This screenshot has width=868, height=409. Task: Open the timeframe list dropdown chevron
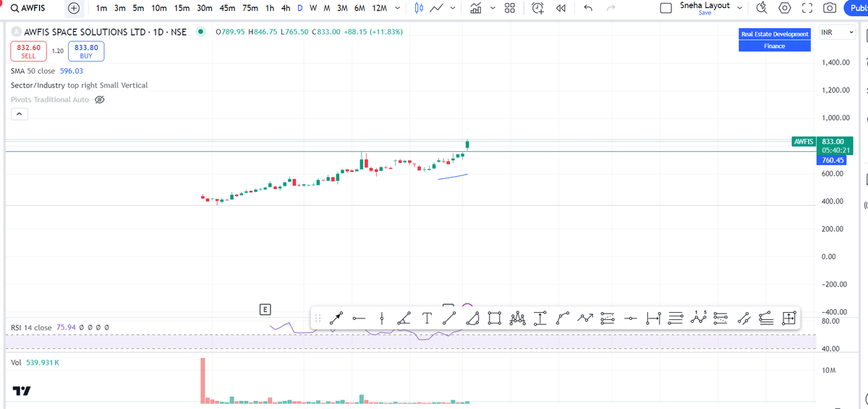397,9
